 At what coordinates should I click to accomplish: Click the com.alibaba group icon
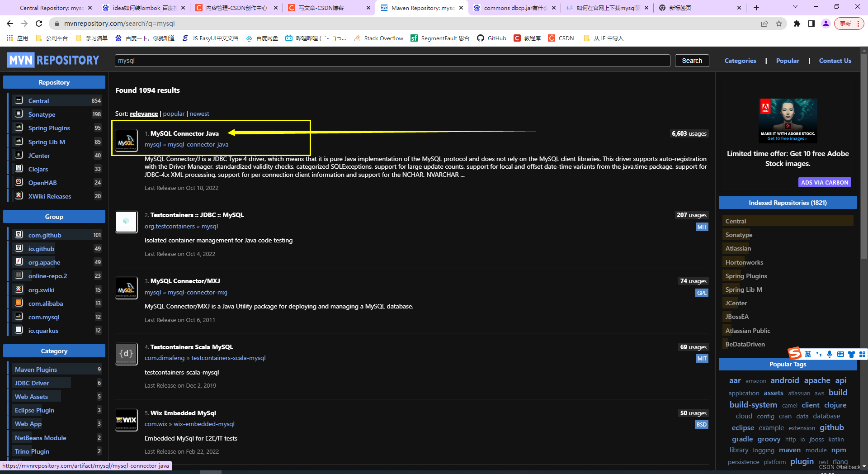19,303
